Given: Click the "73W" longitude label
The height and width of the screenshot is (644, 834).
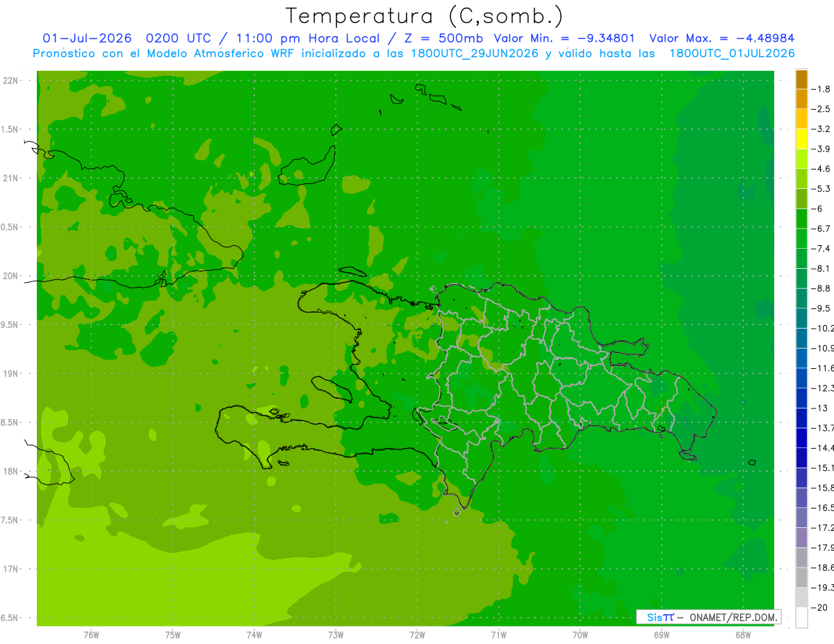Looking at the screenshot, I should (336, 634).
